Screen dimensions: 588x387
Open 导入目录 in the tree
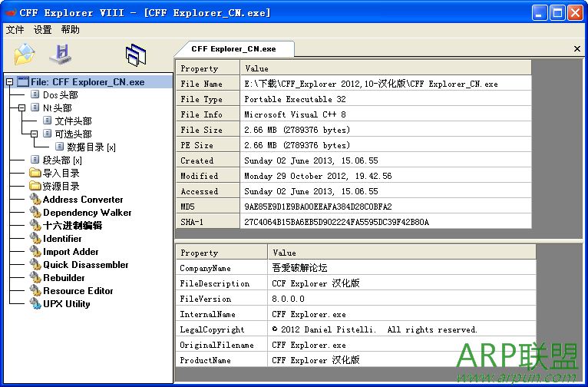[x=61, y=174]
